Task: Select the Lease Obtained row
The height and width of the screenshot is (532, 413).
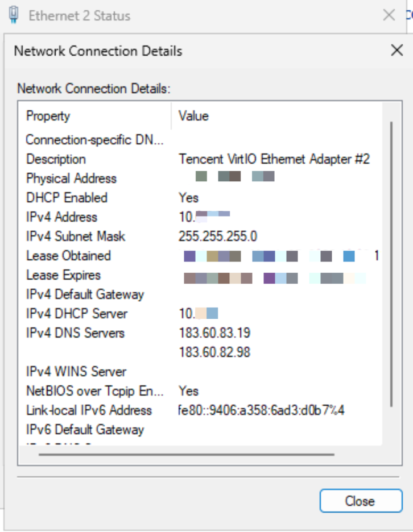Action: coord(68,256)
